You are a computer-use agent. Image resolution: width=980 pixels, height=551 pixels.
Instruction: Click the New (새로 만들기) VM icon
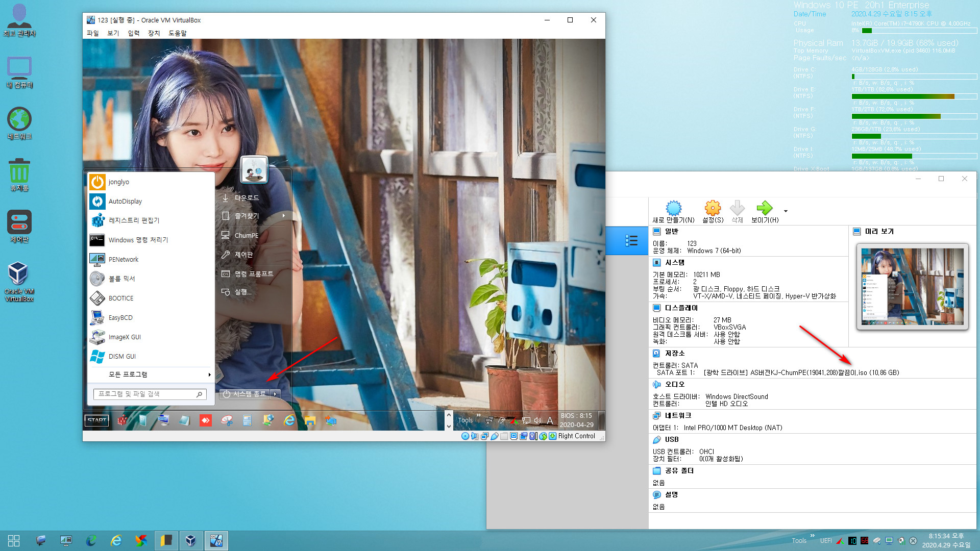click(x=673, y=208)
